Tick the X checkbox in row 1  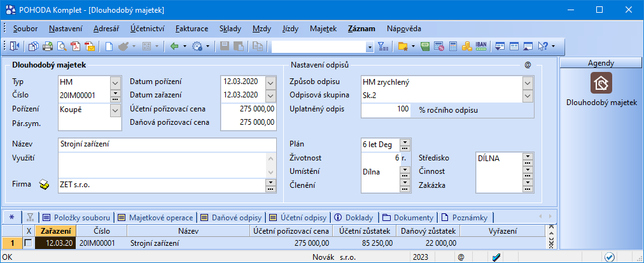pyautogui.click(x=28, y=243)
